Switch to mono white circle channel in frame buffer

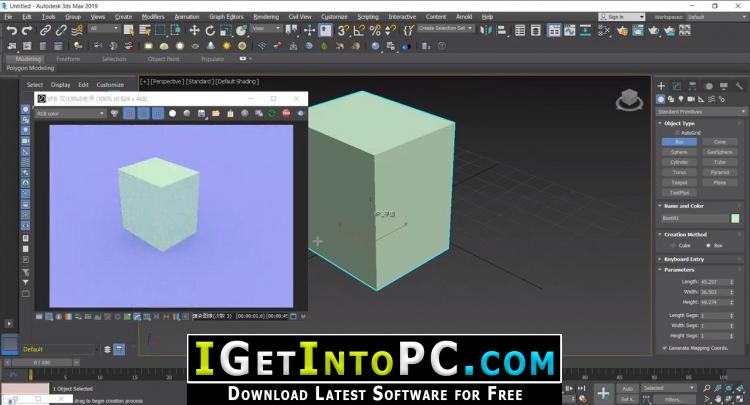[174, 114]
